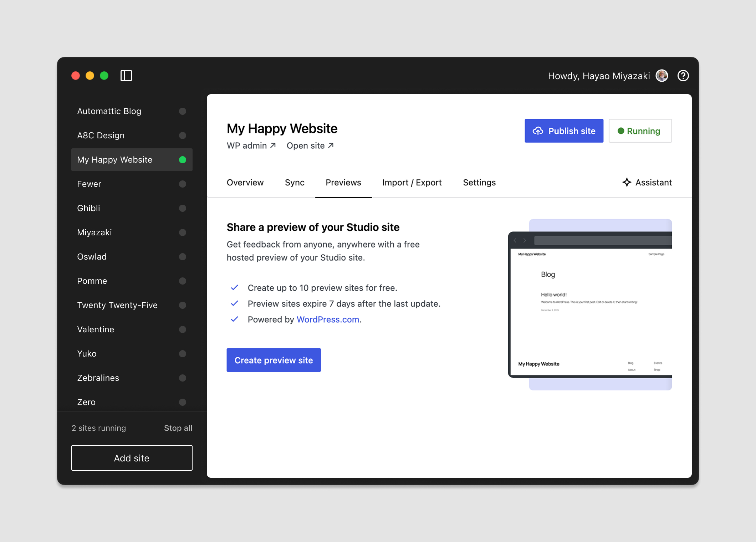Switch to the Sync tab
Viewport: 756px width, 542px height.
pos(294,182)
